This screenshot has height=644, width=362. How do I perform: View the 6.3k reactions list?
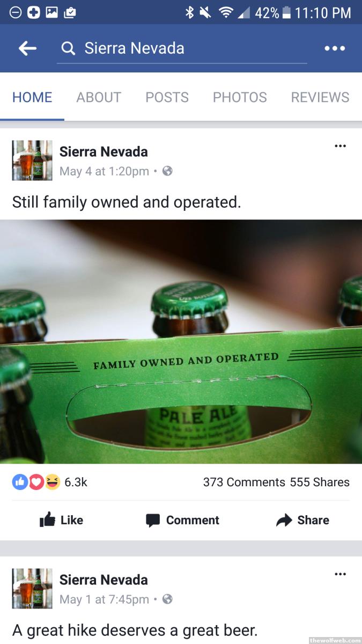point(49,482)
